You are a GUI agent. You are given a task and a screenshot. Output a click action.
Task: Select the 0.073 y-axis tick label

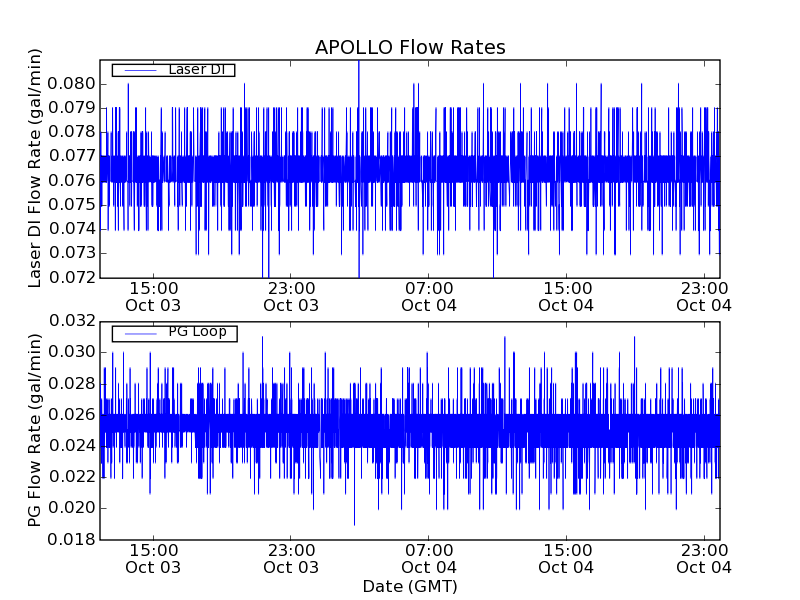click(x=71, y=253)
